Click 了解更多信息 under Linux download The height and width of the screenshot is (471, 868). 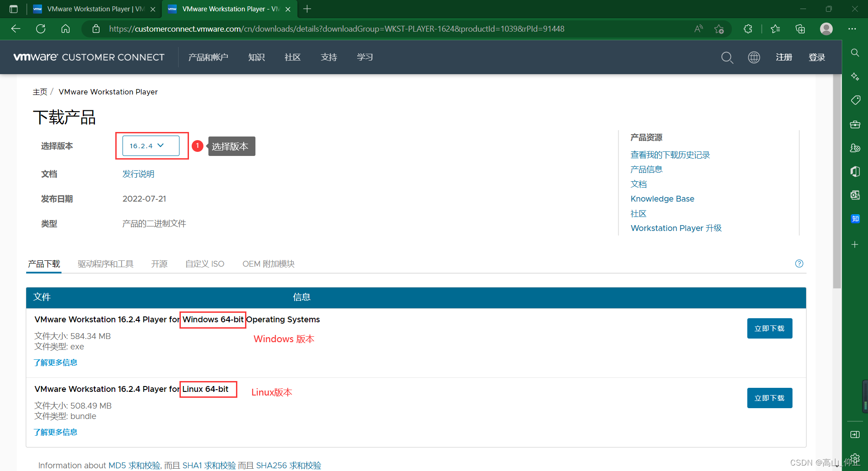point(55,432)
